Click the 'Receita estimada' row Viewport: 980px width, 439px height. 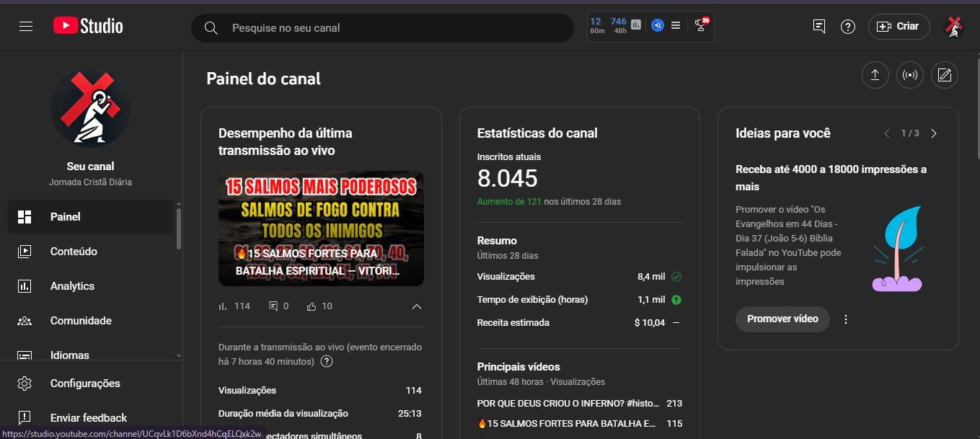pos(580,323)
